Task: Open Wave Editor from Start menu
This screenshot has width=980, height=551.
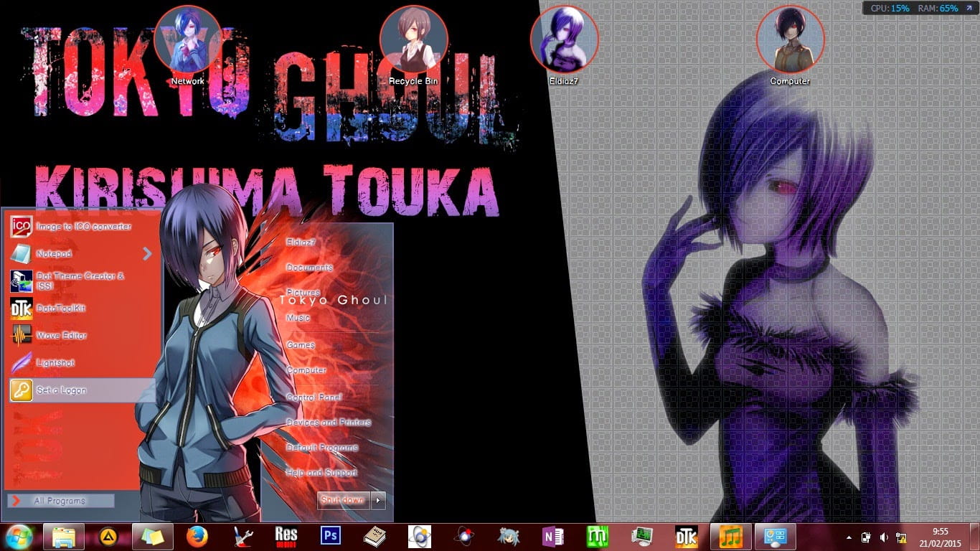Action: point(61,336)
